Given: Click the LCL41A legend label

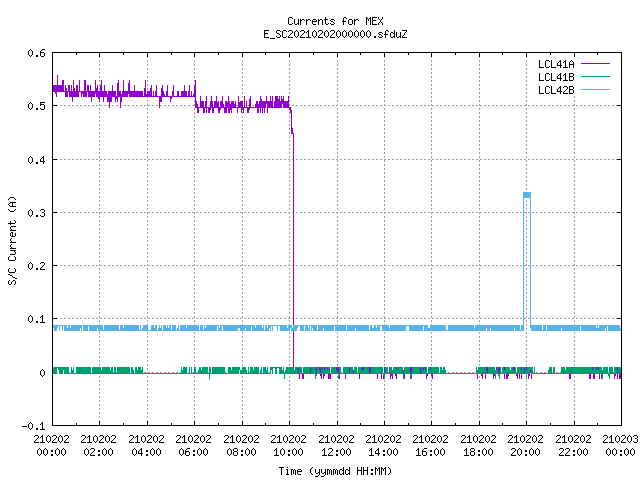Looking at the screenshot, I should (x=556, y=64).
